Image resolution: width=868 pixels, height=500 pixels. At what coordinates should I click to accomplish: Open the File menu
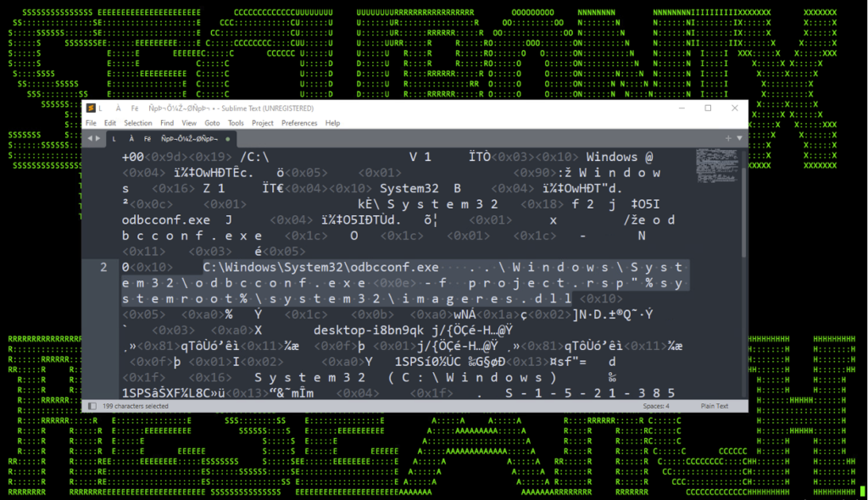(90, 123)
